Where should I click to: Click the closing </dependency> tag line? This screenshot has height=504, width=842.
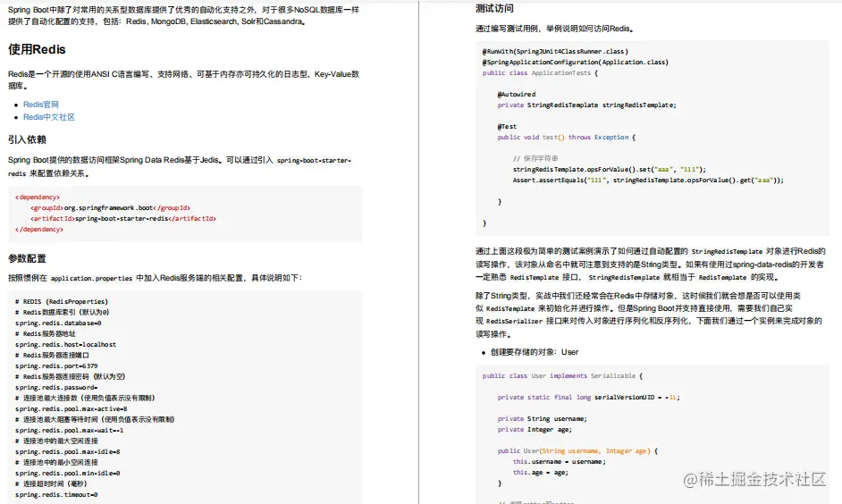click(39, 229)
